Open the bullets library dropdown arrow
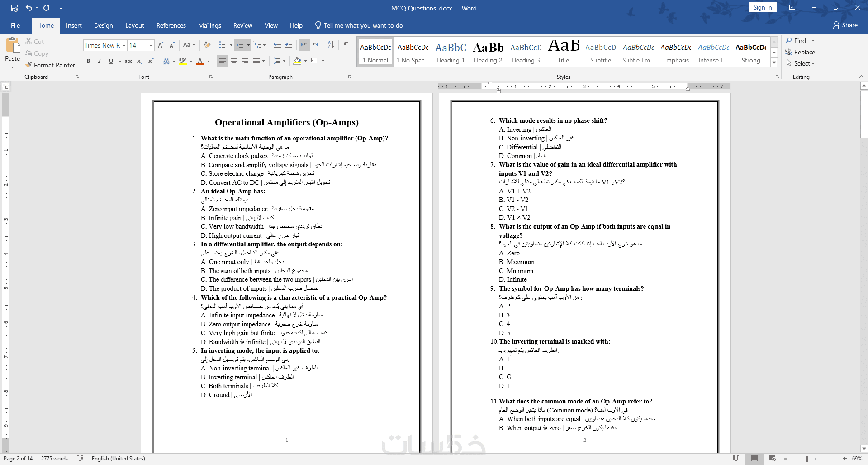Image resolution: width=868 pixels, height=465 pixels. (x=231, y=45)
